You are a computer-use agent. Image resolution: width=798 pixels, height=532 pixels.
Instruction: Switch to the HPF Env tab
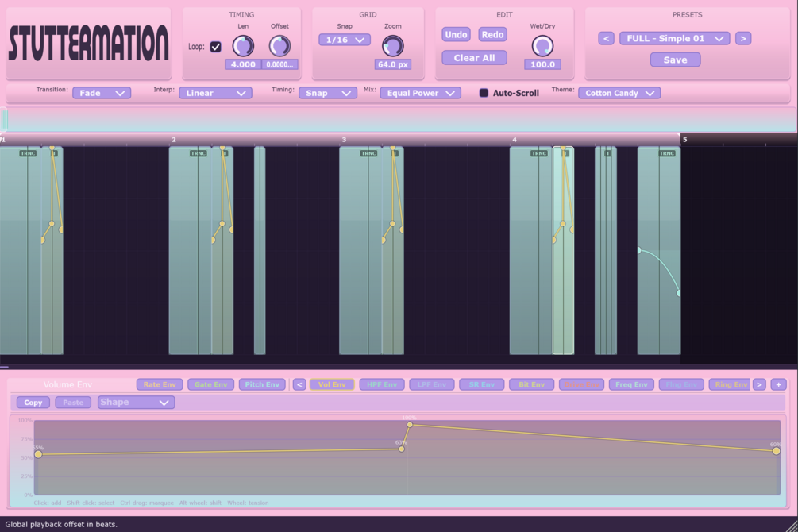tap(382, 385)
